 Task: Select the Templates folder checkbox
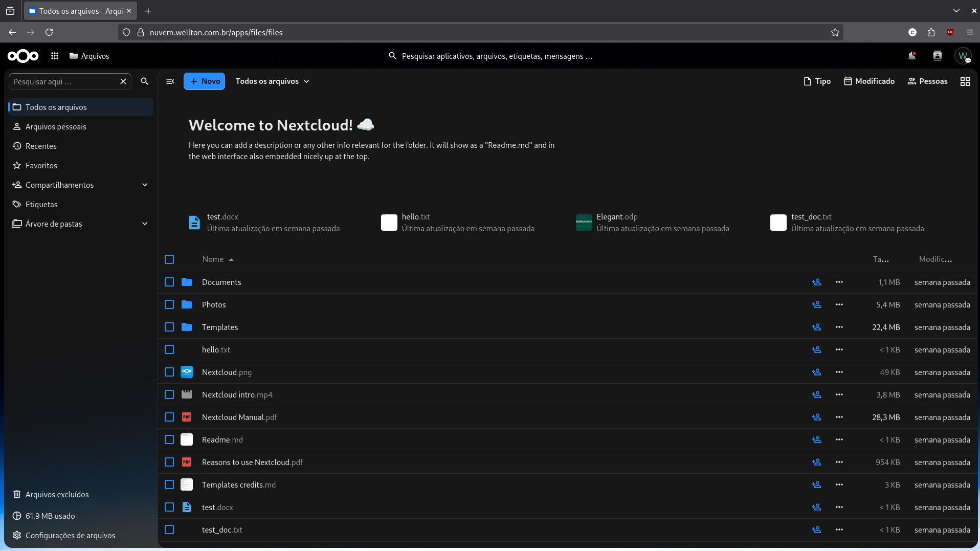(169, 327)
